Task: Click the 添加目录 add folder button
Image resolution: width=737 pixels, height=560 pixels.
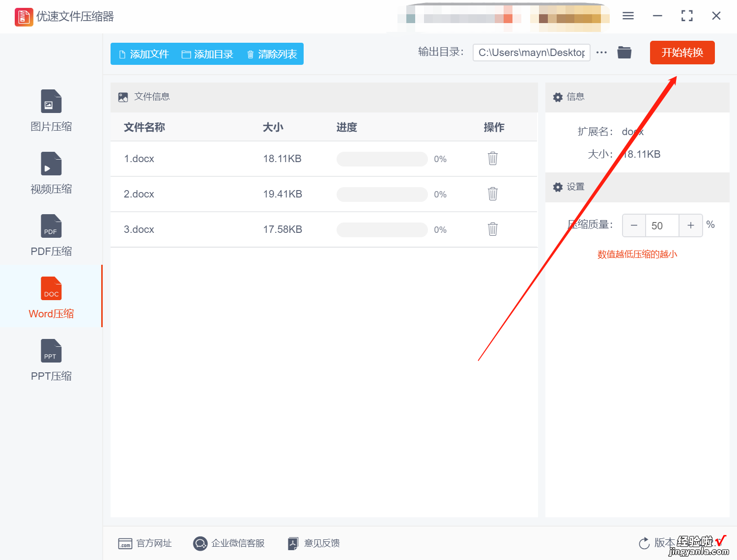Action: tap(207, 54)
